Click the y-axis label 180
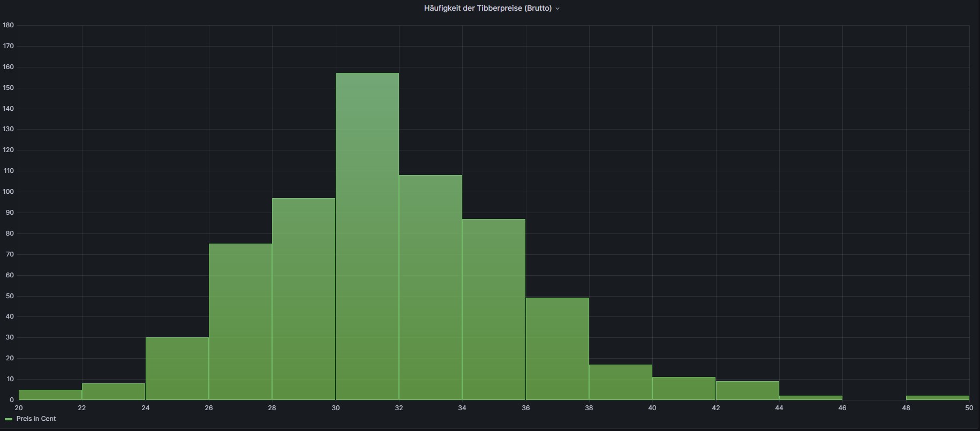The image size is (980, 431). point(8,25)
